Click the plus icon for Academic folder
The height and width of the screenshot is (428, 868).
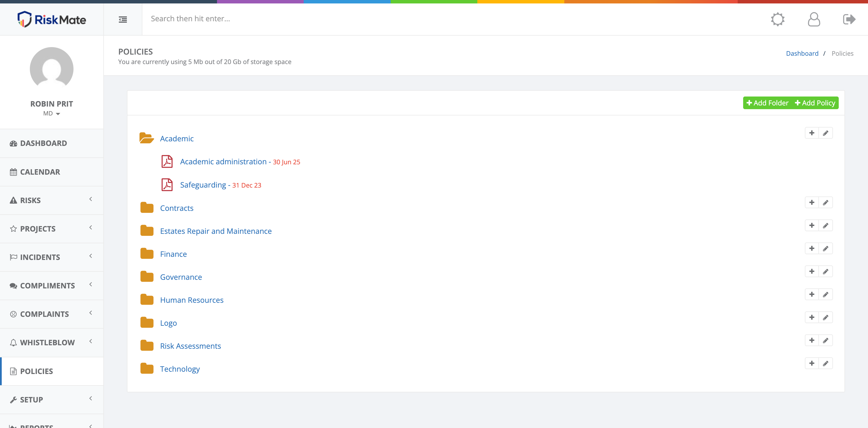812,133
